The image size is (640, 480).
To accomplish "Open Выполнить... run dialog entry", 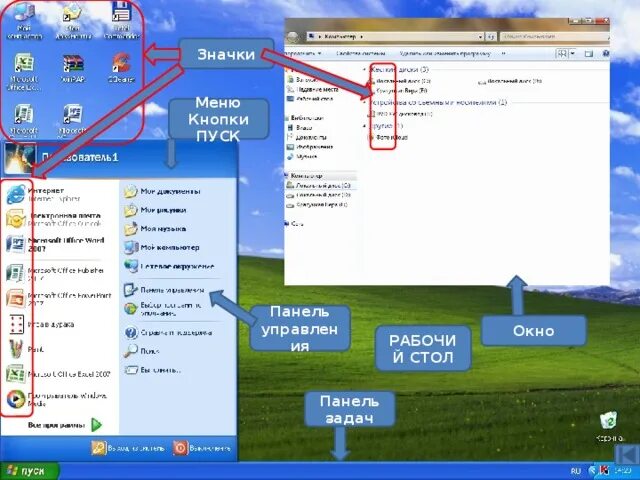I will [x=153, y=370].
